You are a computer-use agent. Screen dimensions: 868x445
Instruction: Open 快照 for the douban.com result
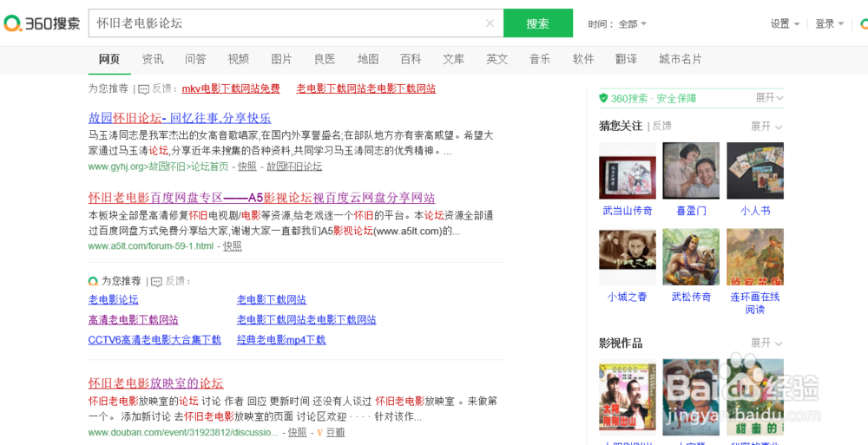click(x=297, y=432)
